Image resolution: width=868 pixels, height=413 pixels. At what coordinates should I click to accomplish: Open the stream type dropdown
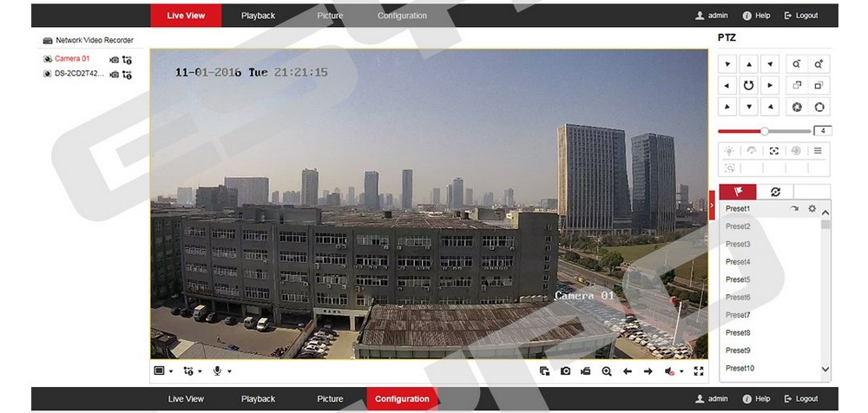point(192,371)
